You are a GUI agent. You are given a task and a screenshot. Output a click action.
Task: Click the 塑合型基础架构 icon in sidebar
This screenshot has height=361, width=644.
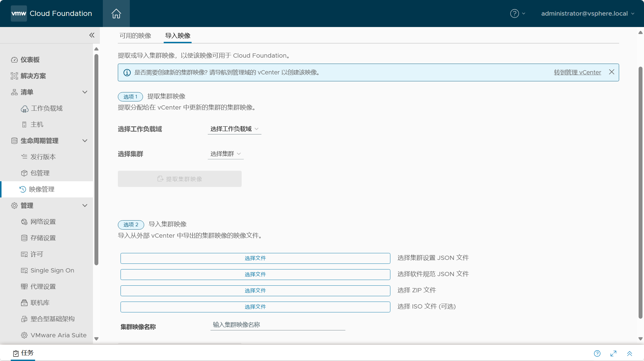tap(24, 318)
